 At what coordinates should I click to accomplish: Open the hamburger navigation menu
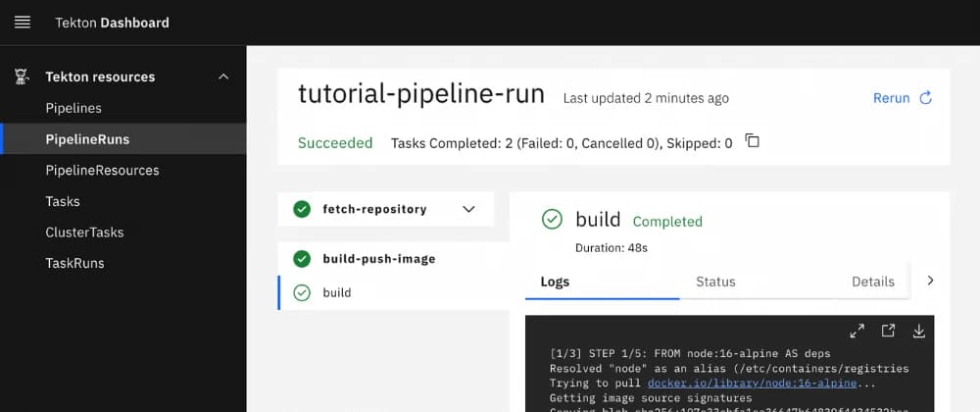click(x=23, y=22)
